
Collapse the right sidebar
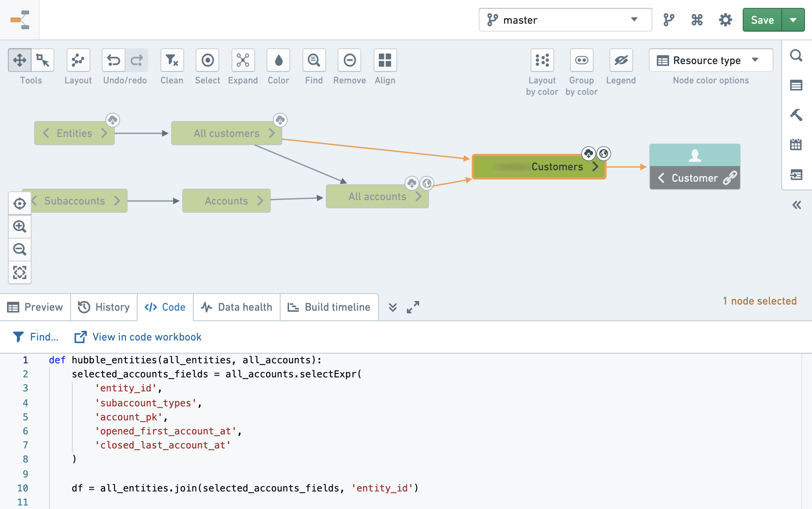[797, 205]
